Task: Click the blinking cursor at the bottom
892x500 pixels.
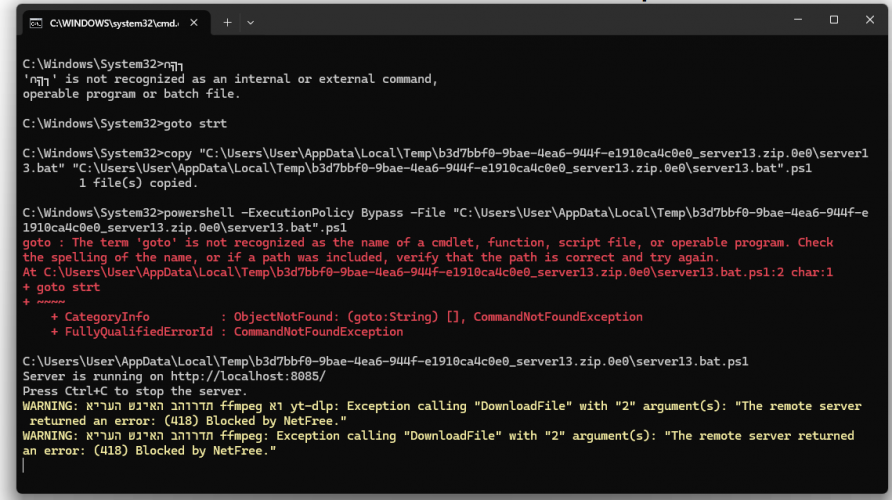Action: click(25, 465)
